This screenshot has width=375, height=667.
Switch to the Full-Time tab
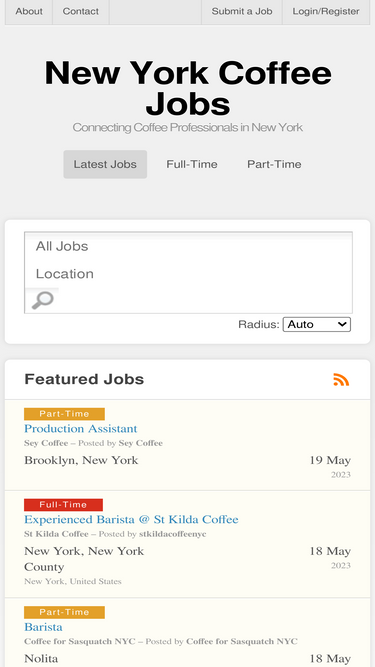(x=192, y=164)
